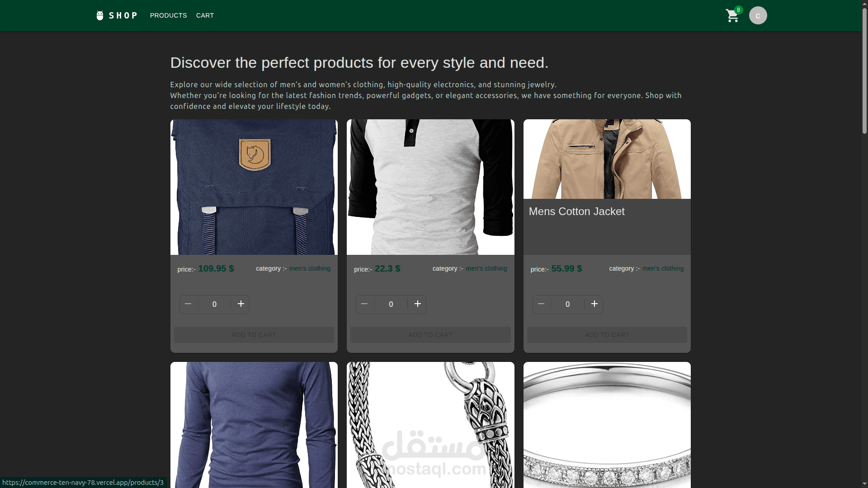Click the SHOP logo in header
Viewport: 868px width, 488px height.
(x=117, y=15)
